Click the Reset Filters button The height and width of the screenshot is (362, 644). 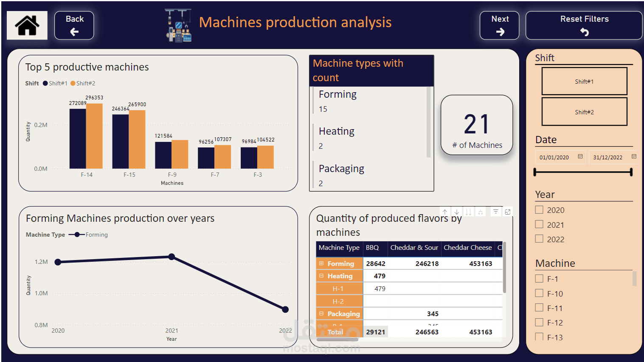584,25
